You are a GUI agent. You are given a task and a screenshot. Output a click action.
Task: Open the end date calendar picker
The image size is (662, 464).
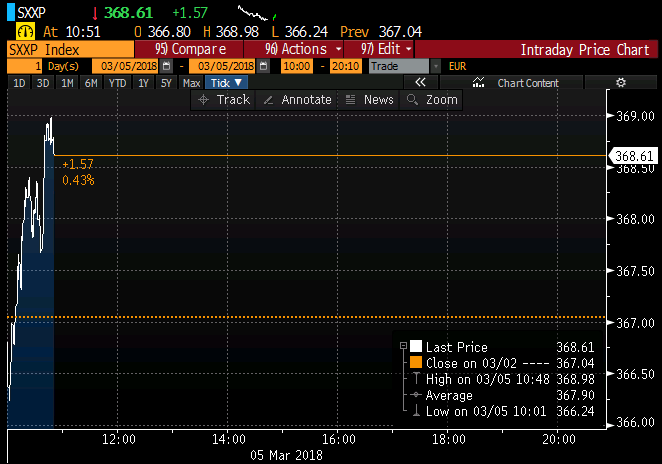(x=263, y=65)
